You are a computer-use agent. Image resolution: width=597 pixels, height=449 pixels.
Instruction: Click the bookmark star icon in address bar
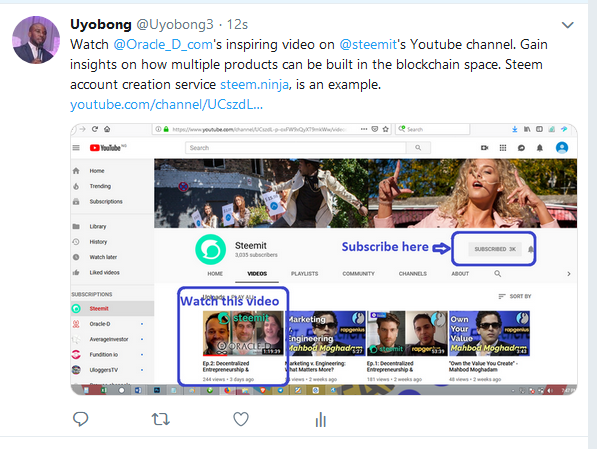[x=385, y=129]
